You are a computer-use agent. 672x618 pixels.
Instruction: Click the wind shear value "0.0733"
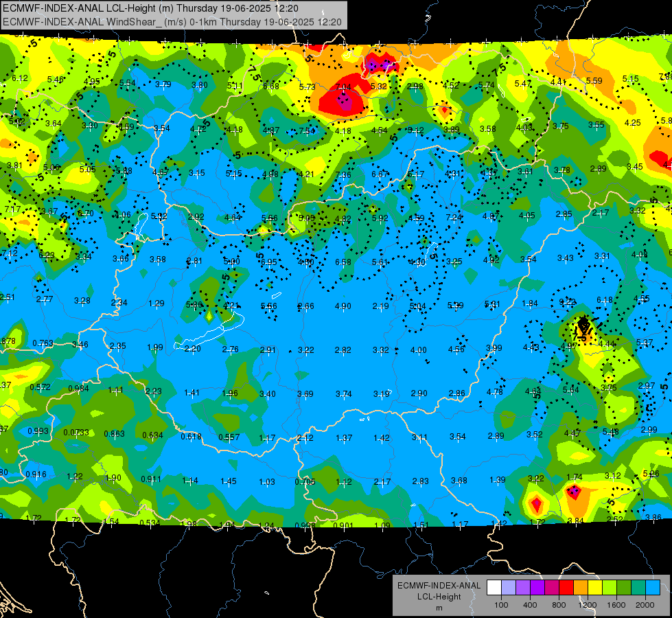coord(76,433)
